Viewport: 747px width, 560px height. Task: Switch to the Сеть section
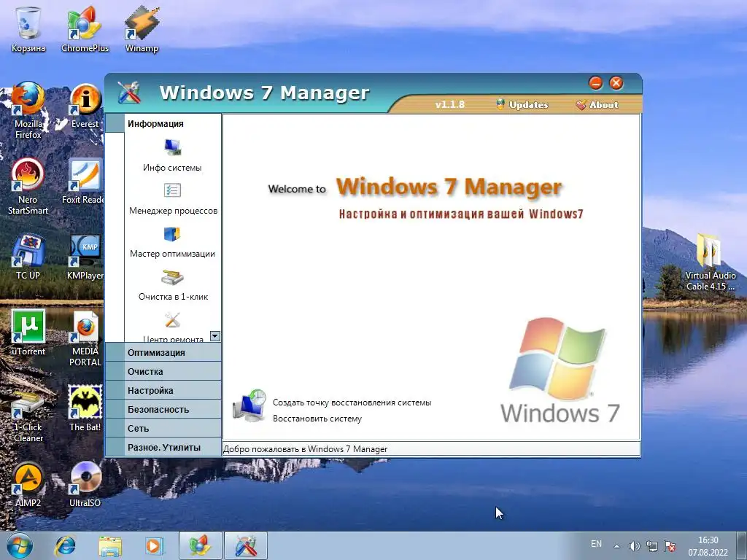click(163, 429)
